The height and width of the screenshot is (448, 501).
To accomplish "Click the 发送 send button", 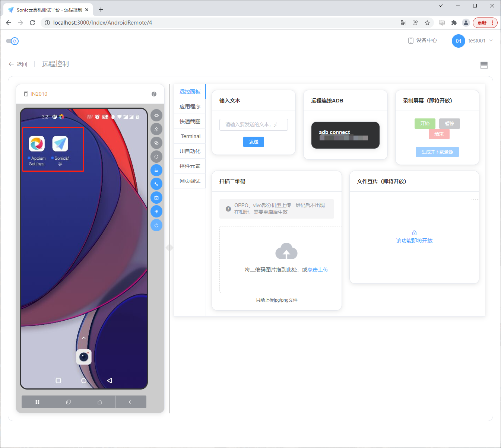I will [x=254, y=142].
